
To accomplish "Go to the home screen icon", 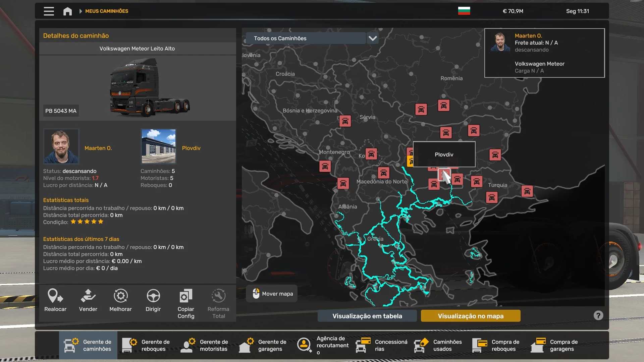I will point(67,11).
